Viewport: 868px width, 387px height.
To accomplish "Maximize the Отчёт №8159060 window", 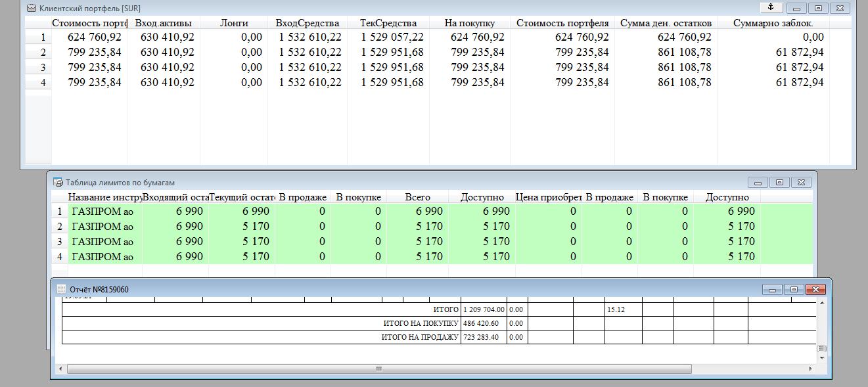I will click(794, 289).
